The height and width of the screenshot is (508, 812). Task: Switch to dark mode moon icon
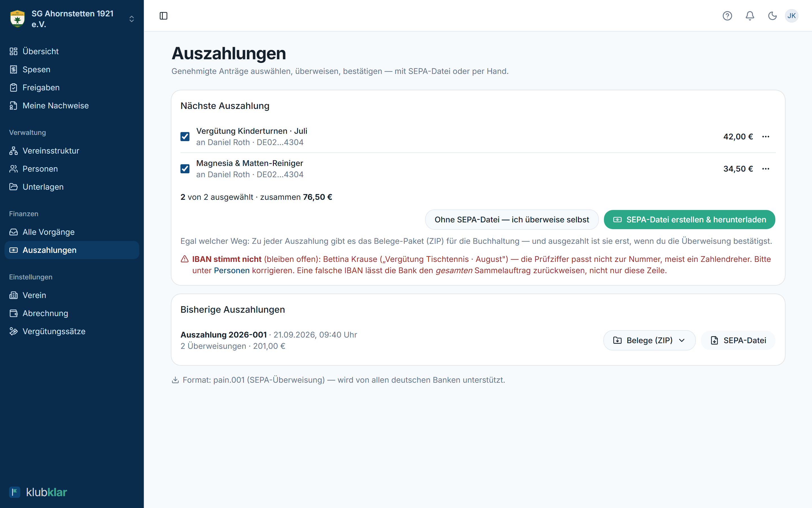[773, 16]
